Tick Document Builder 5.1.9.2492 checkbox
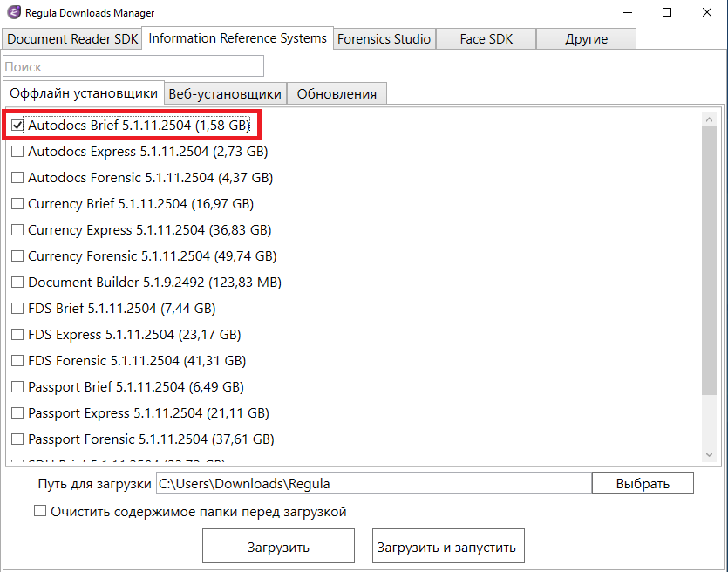The height and width of the screenshot is (572, 728). coord(17,283)
